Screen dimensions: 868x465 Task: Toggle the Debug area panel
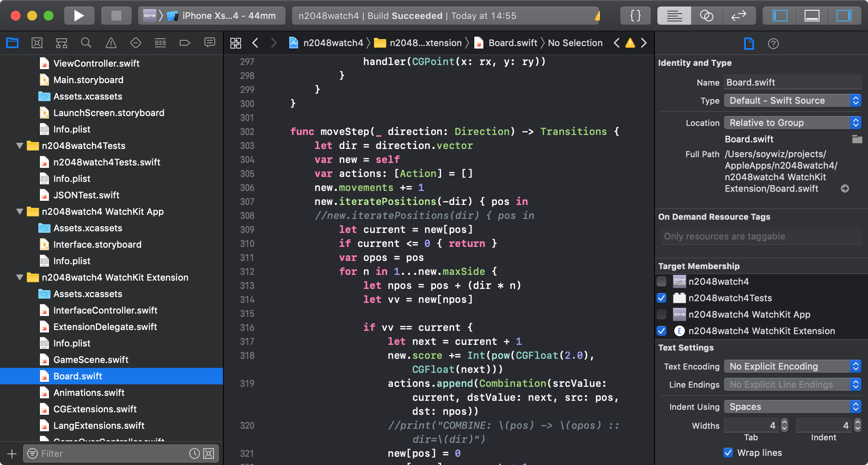(x=812, y=16)
